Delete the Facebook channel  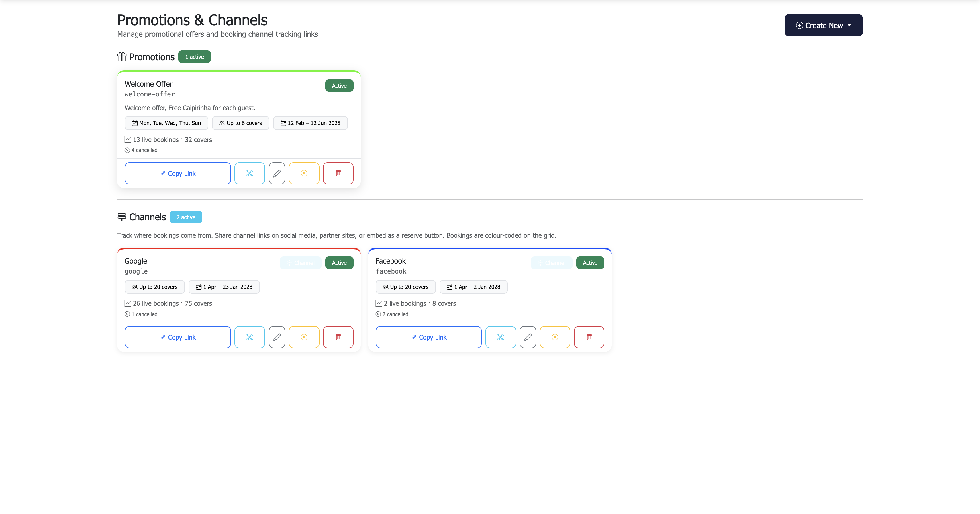[x=589, y=337]
